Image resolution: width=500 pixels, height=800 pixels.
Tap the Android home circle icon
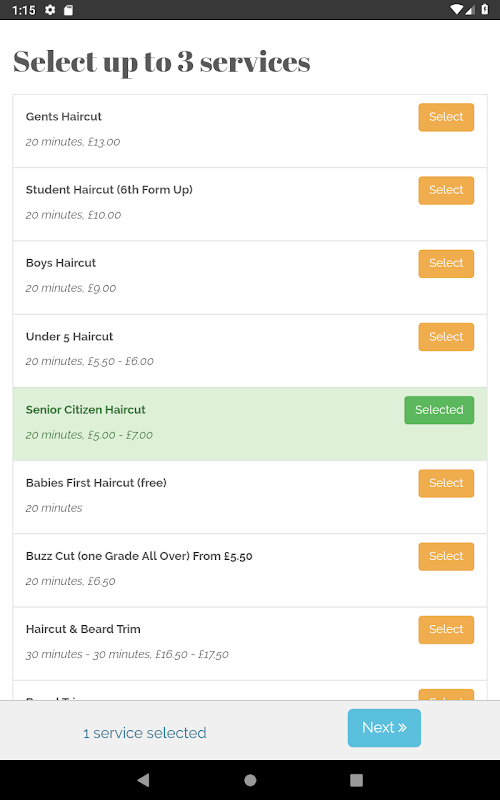point(250,780)
